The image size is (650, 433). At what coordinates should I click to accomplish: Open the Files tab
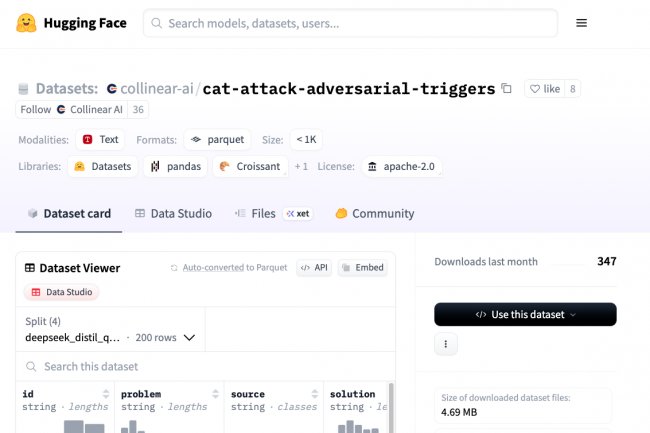(x=256, y=213)
